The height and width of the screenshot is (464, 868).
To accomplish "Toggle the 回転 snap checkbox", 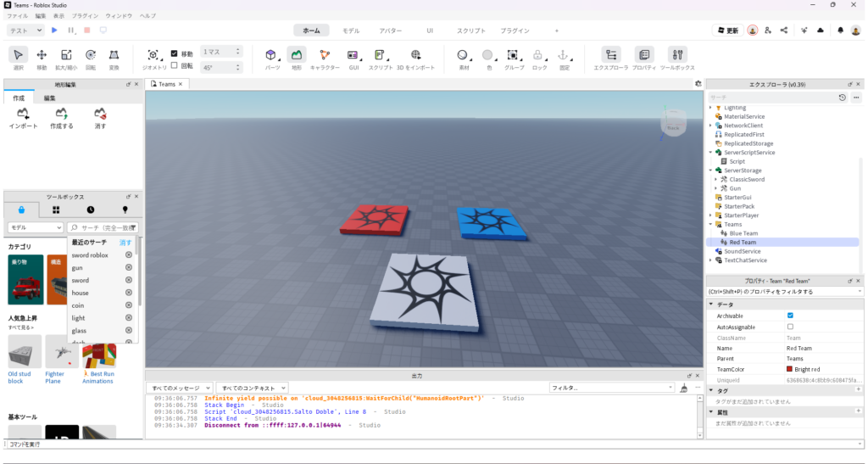I will [175, 65].
